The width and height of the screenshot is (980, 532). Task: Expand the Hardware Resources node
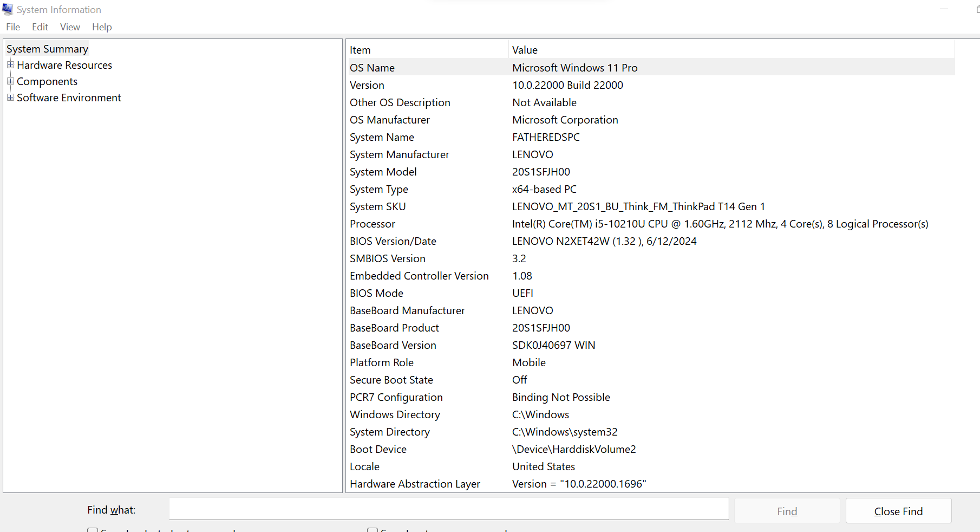coord(10,65)
